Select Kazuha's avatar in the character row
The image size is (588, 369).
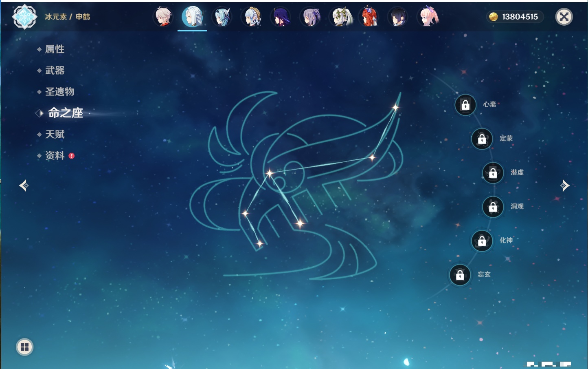(x=163, y=17)
